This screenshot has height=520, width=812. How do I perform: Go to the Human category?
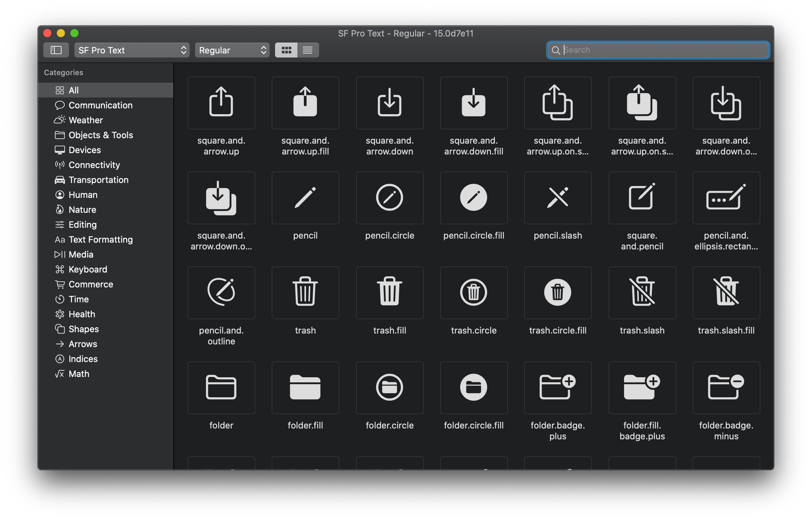(x=106, y=195)
